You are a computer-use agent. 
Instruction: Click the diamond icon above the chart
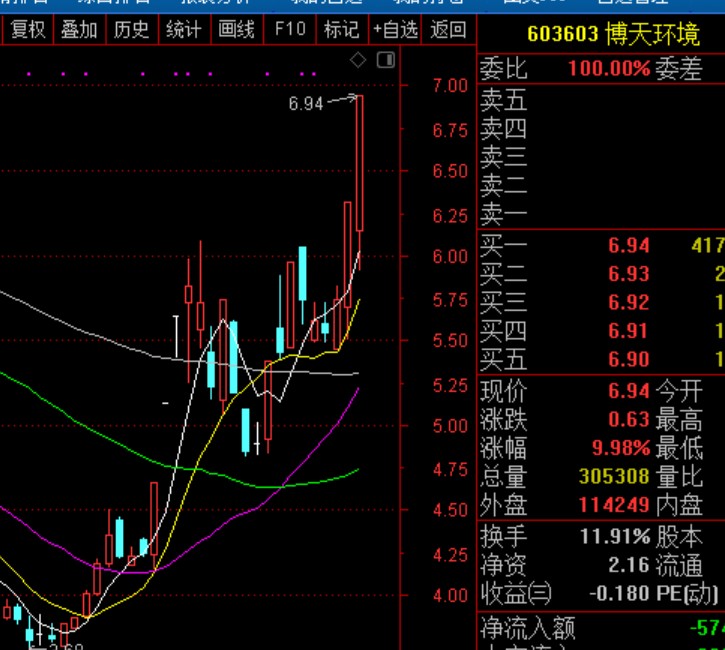(x=358, y=60)
